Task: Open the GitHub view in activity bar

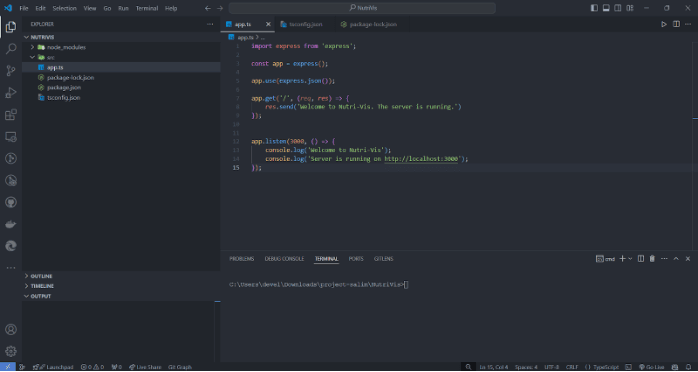Action: click(x=11, y=202)
